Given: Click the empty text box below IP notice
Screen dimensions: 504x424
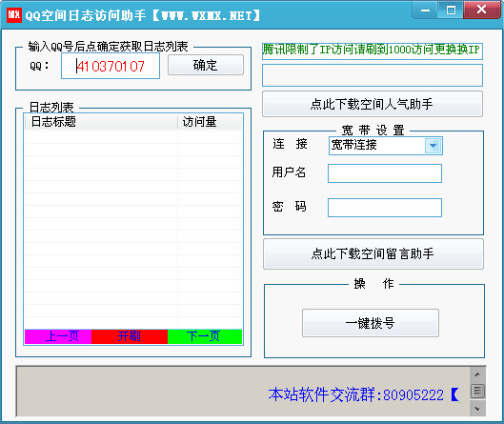Looking at the screenshot, I should pyautogui.click(x=373, y=75).
